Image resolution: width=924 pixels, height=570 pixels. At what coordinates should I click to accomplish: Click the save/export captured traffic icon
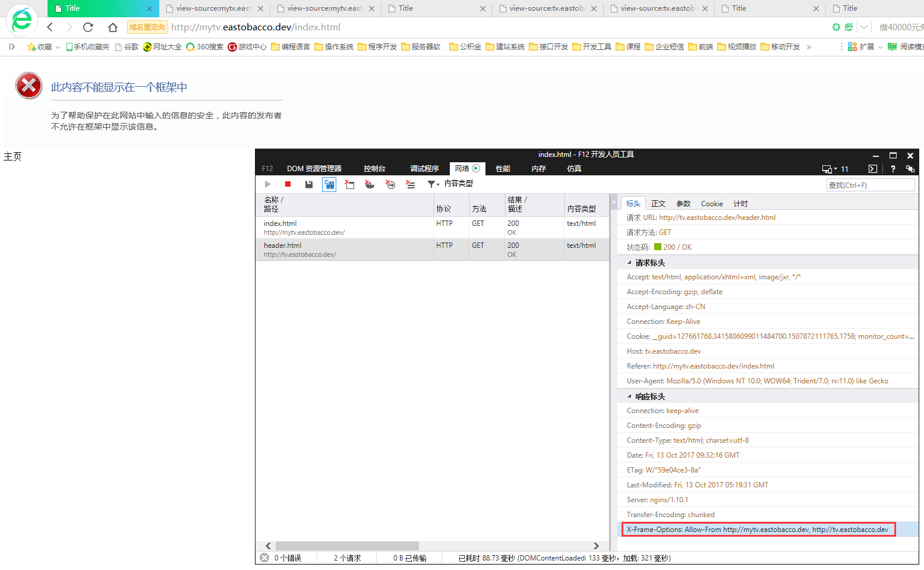pos(309,184)
